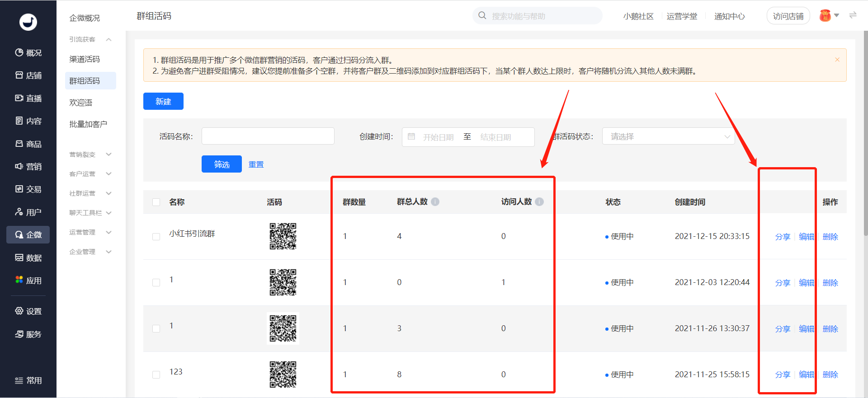Image resolution: width=868 pixels, height=398 pixels.
Task: Click 编辑 for the 123 row
Action: (x=807, y=375)
